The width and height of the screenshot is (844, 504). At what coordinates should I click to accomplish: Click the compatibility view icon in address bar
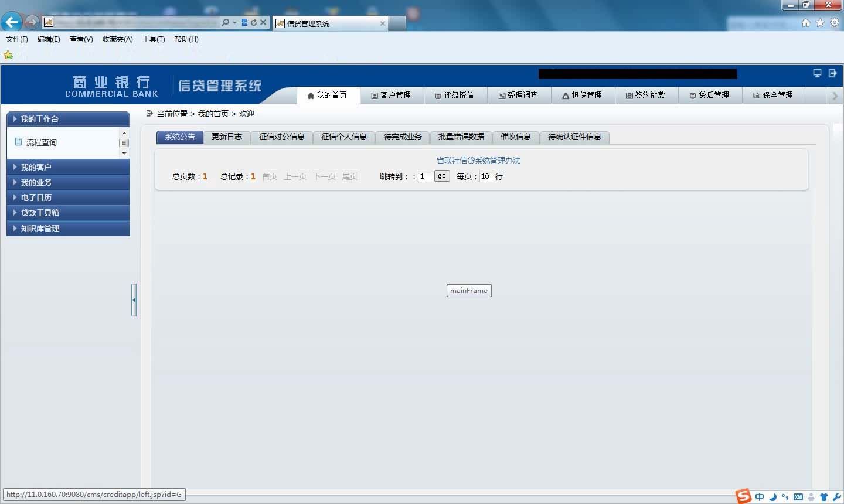point(244,22)
